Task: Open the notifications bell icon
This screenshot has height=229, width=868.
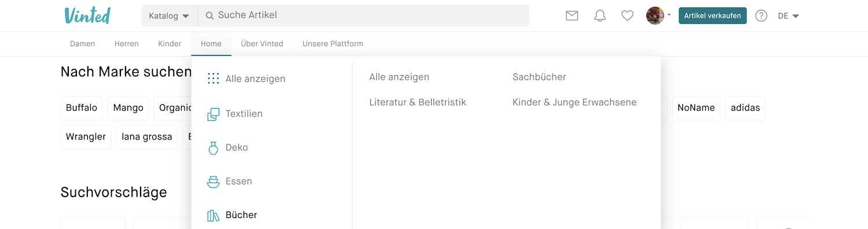Action: coord(600,16)
